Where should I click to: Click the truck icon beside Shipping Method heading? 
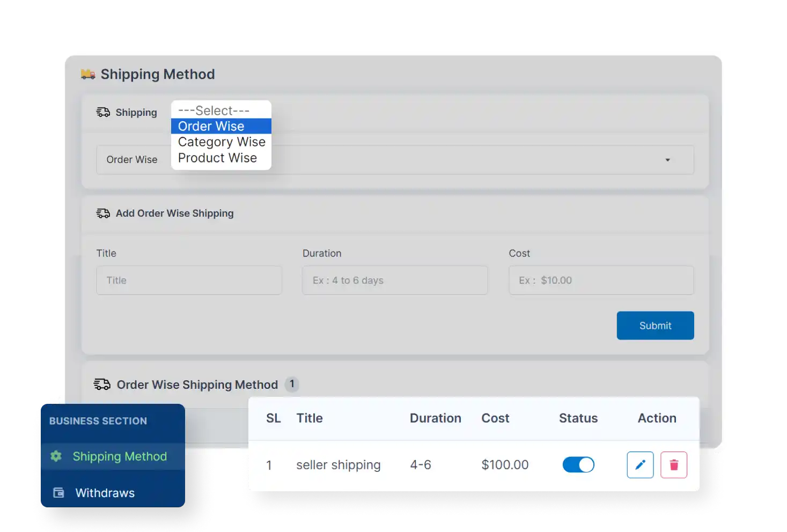[87, 74]
